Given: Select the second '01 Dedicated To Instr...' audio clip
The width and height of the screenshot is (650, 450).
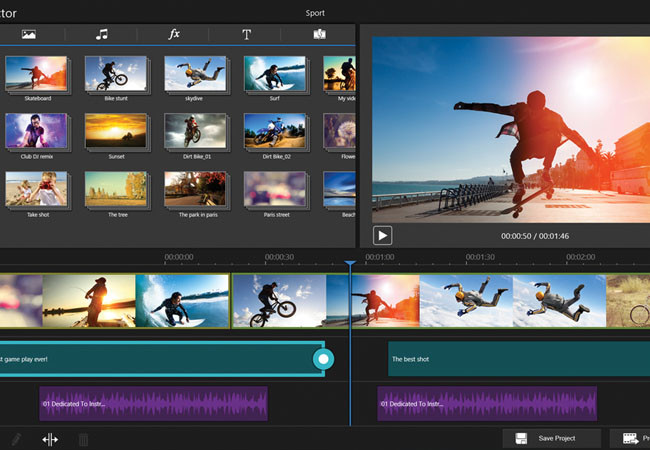Looking at the screenshot, I should click(x=487, y=404).
